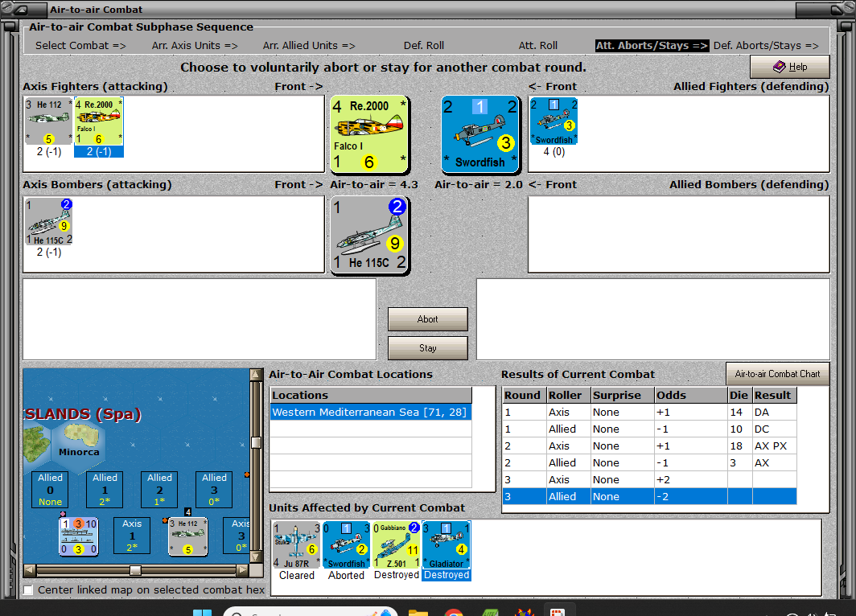Open Help with the book icon
Screen dimensions: 856x616
click(x=789, y=67)
